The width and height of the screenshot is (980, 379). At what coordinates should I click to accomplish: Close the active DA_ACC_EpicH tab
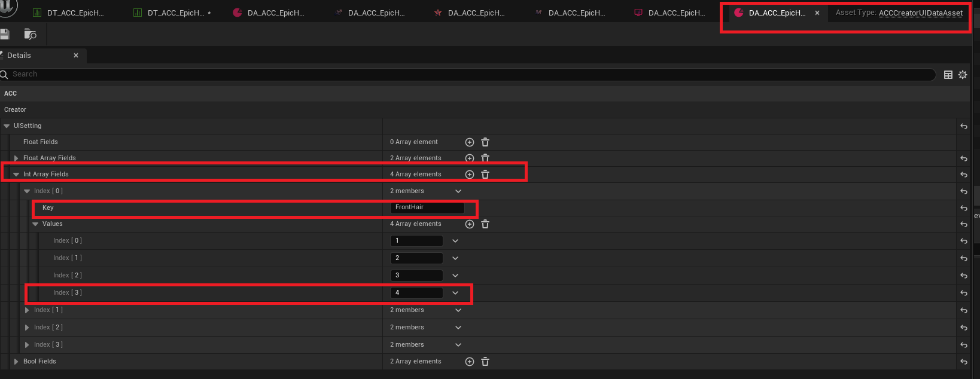(x=817, y=13)
